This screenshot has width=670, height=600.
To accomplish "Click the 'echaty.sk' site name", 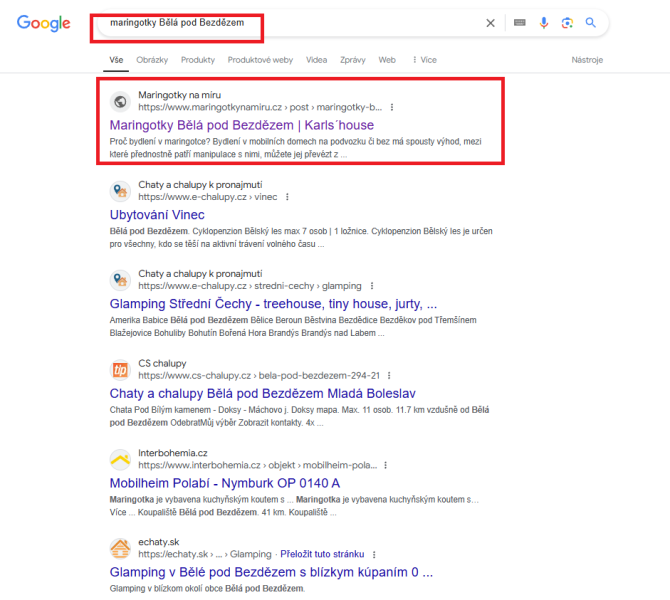I will pos(159,542).
